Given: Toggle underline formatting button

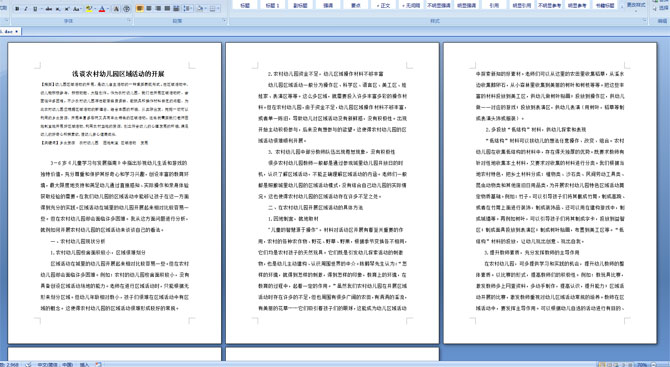Looking at the screenshot, I should (35, 9).
